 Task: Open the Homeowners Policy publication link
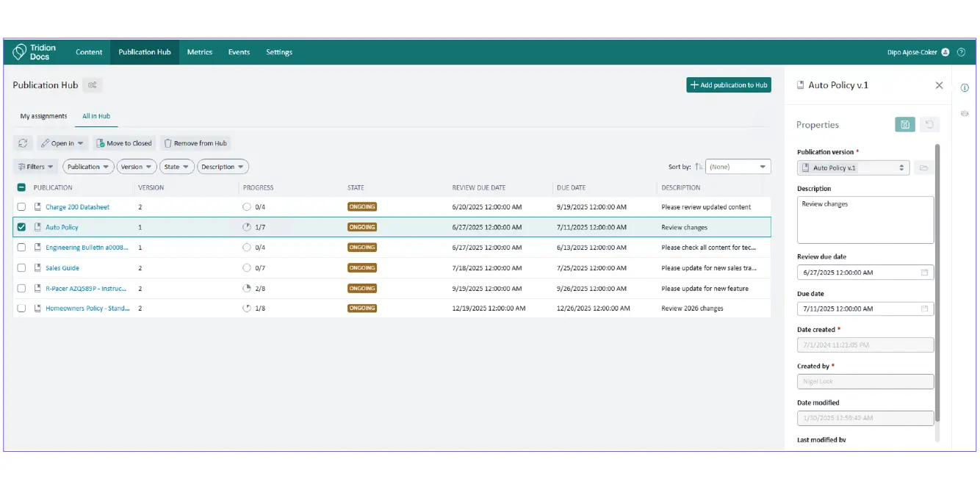[87, 309]
